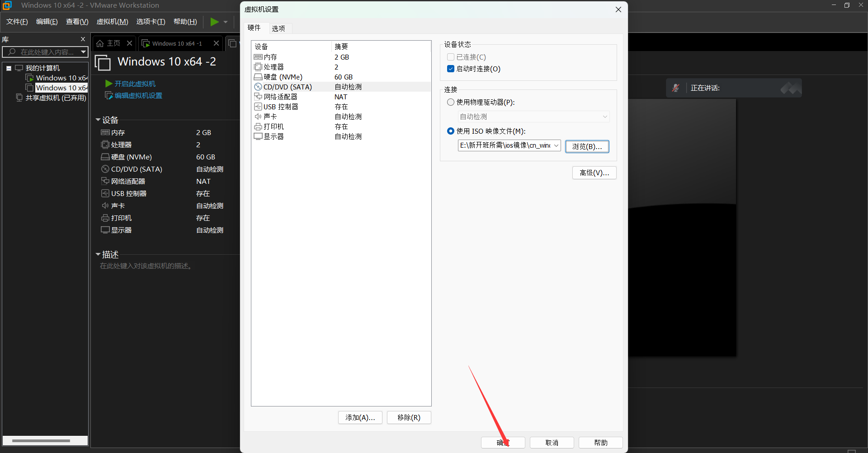Click the display icon in main window devices
Image resolution: width=868 pixels, height=453 pixels.
105,230
